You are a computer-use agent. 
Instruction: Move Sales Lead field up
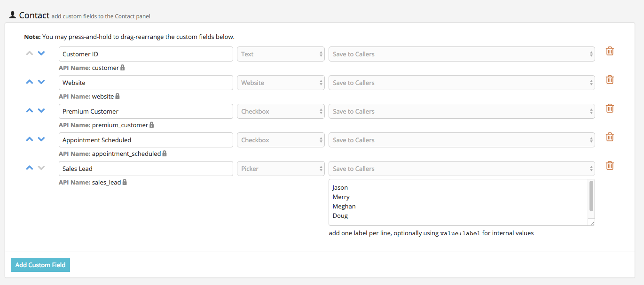(29, 168)
